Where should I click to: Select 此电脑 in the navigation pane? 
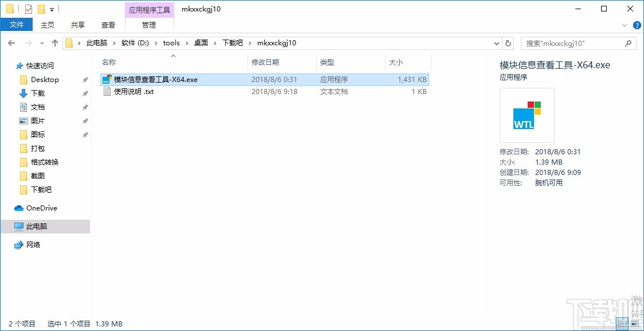pyautogui.click(x=45, y=226)
